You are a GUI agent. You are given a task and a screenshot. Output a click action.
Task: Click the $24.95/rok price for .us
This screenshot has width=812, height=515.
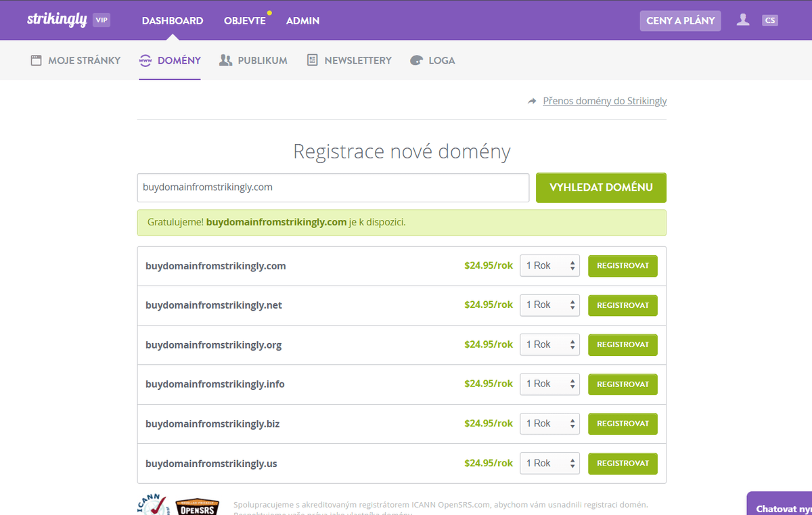click(489, 464)
